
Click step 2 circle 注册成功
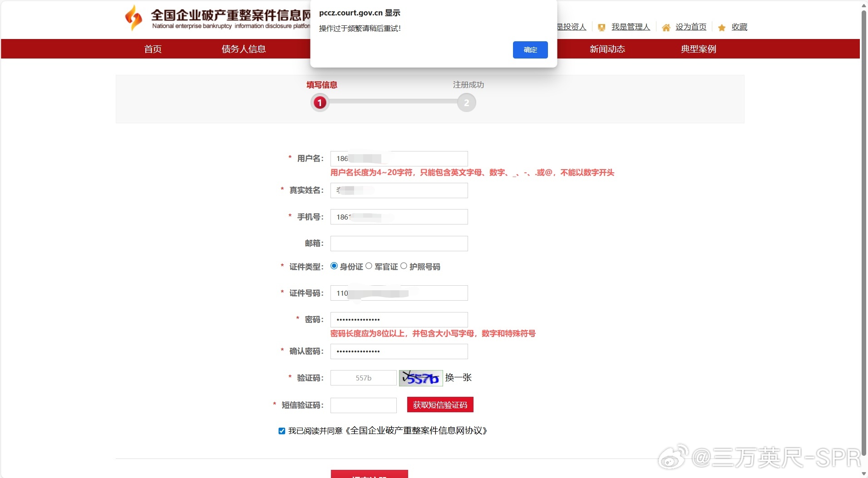(x=467, y=103)
